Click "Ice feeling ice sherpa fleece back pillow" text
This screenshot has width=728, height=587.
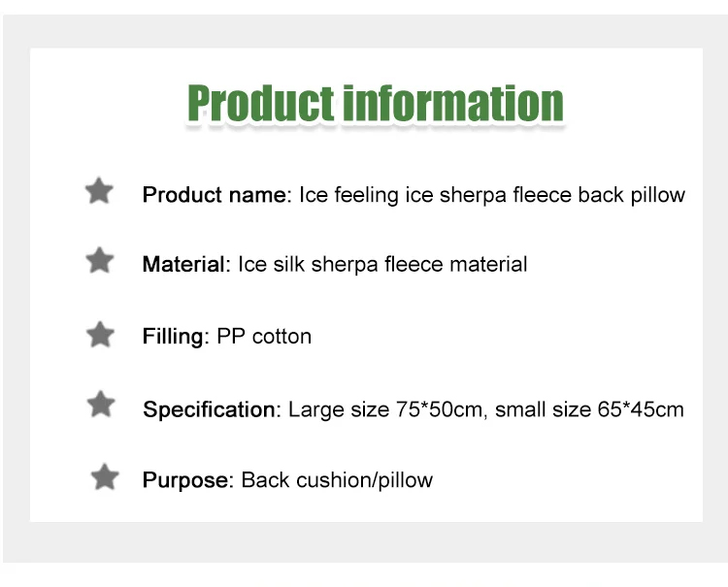pos(491,195)
